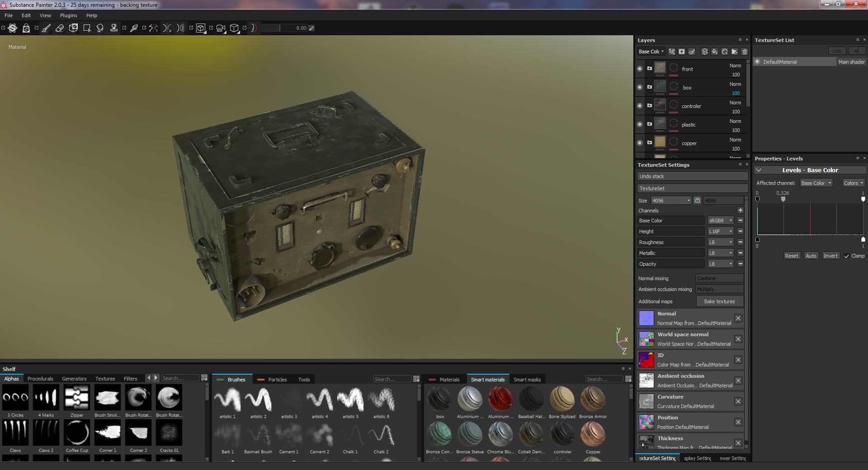
Task: Open the texture Size dropdown showing 4096
Action: click(x=670, y=200)
